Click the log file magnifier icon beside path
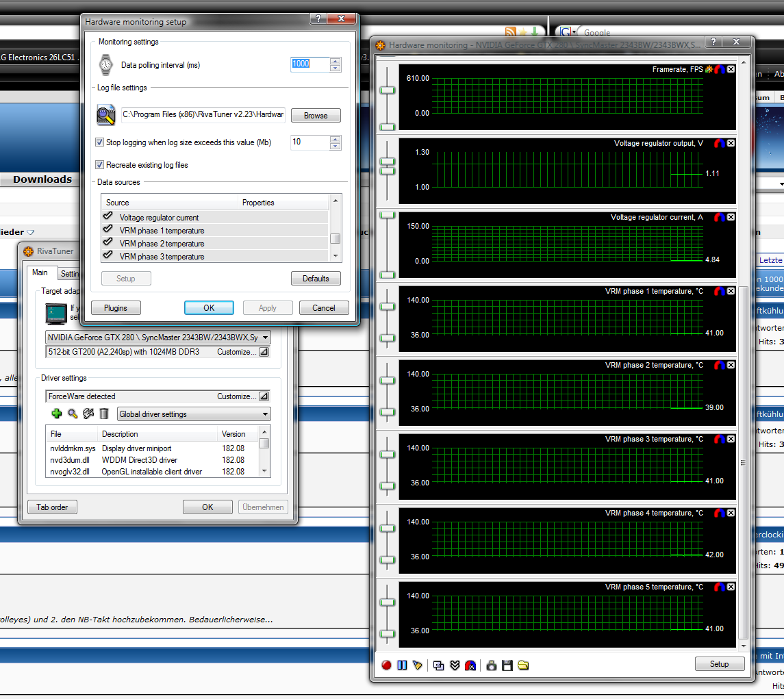The image size is (784, 699). 106,116
